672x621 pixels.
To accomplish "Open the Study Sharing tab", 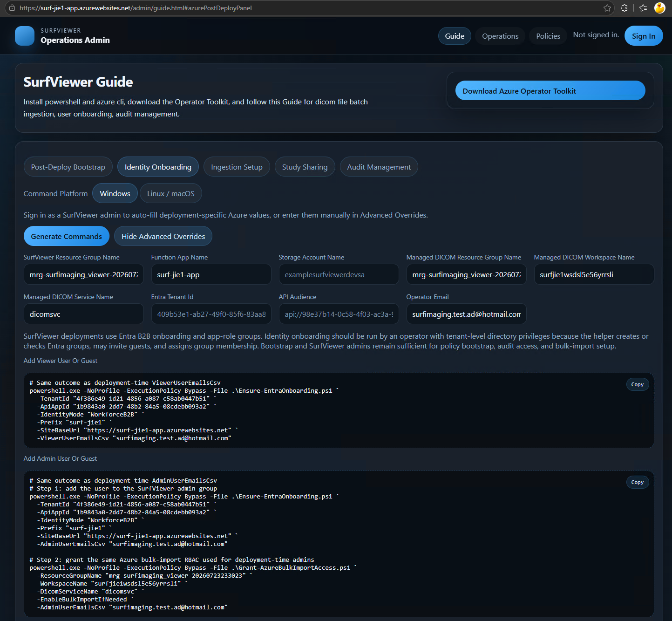I will [x=305, y=167].
